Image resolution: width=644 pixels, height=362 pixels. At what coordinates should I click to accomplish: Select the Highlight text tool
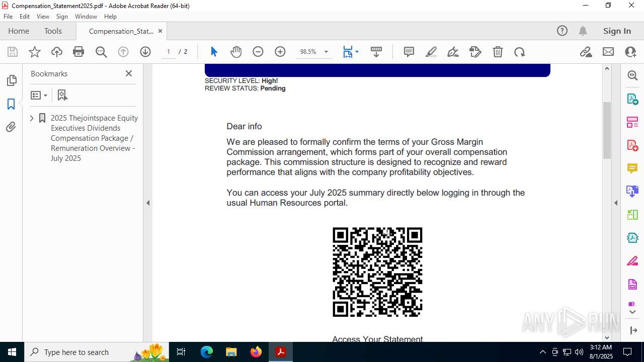coord(431,52)
